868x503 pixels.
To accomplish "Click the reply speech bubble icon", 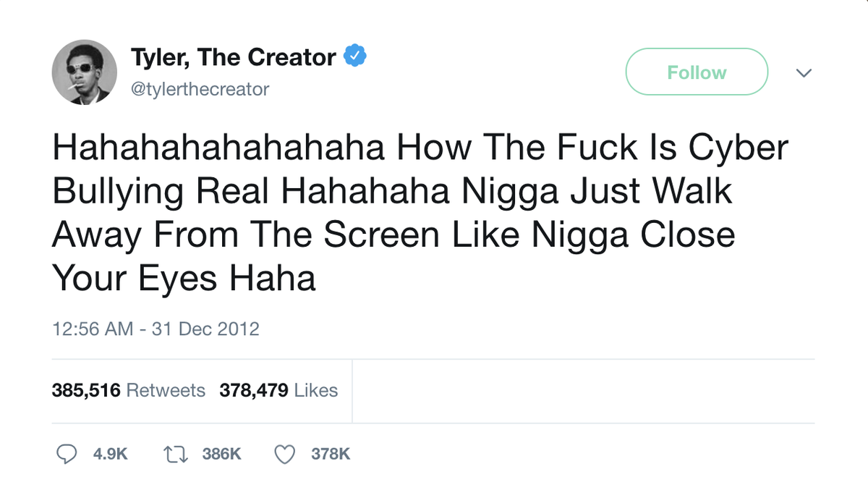I will point(67,454).
